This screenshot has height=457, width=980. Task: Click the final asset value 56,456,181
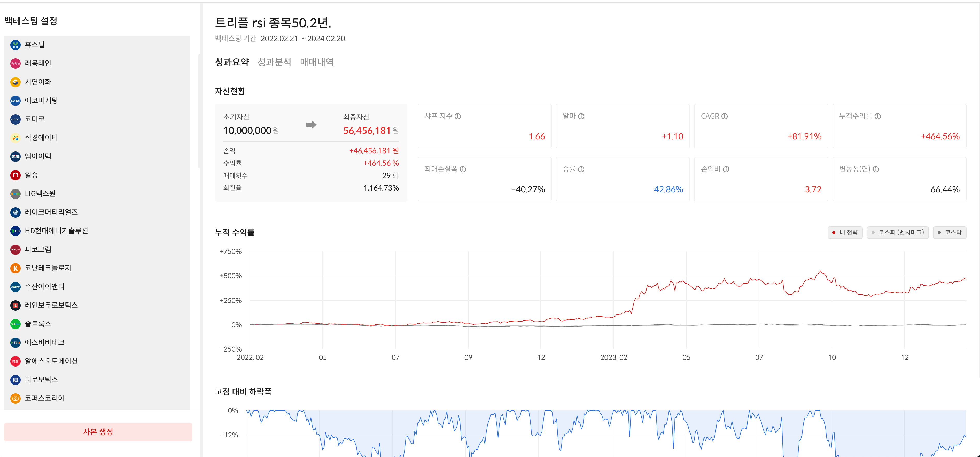tap(367, 131)
